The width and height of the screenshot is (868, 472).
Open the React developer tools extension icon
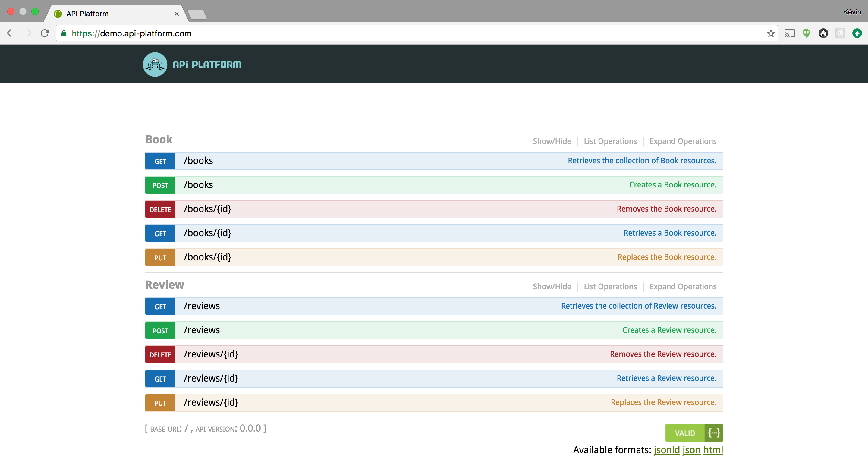(840, 33)
